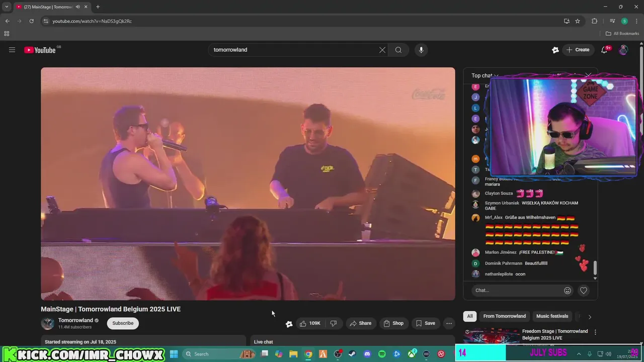Toggle the microphone icon in system tray
The image size is (644, 362).
[590, 354]
